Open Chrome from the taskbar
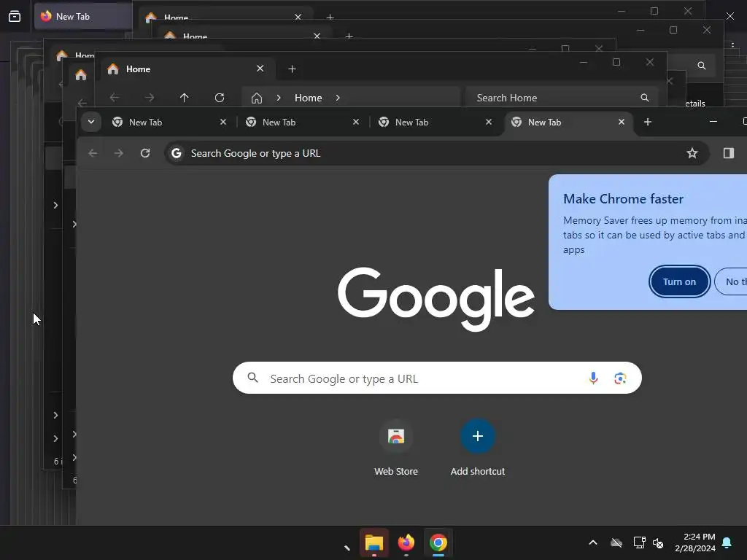This screenshot has width=747, height=560. (438, 542)
